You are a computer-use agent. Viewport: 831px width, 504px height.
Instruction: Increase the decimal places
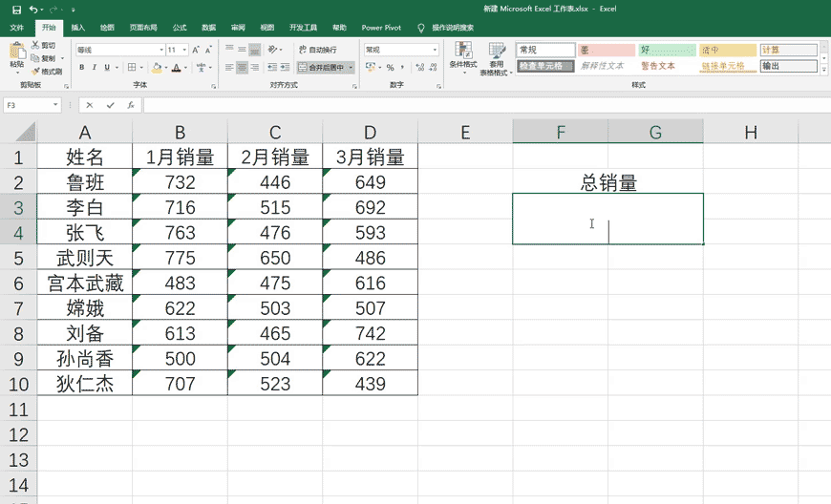[420, 67]
